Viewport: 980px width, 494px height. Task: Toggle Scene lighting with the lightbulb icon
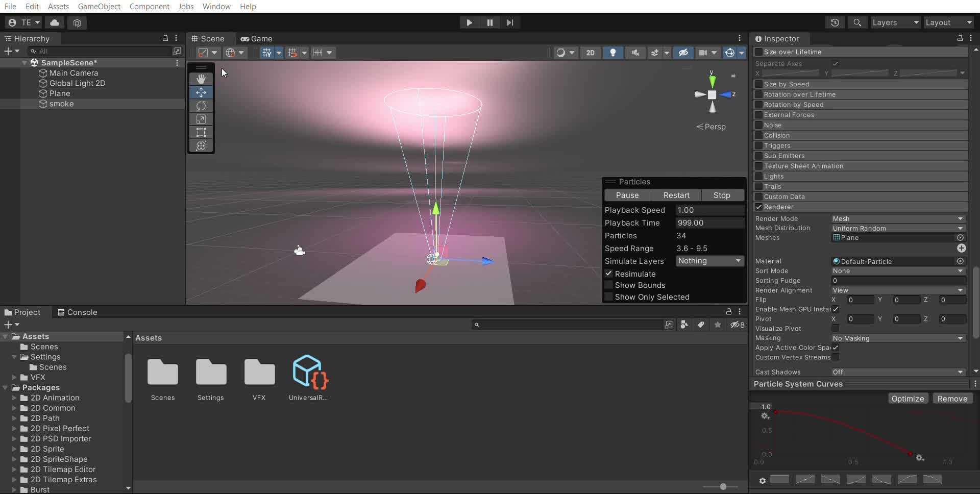(613, 53)
